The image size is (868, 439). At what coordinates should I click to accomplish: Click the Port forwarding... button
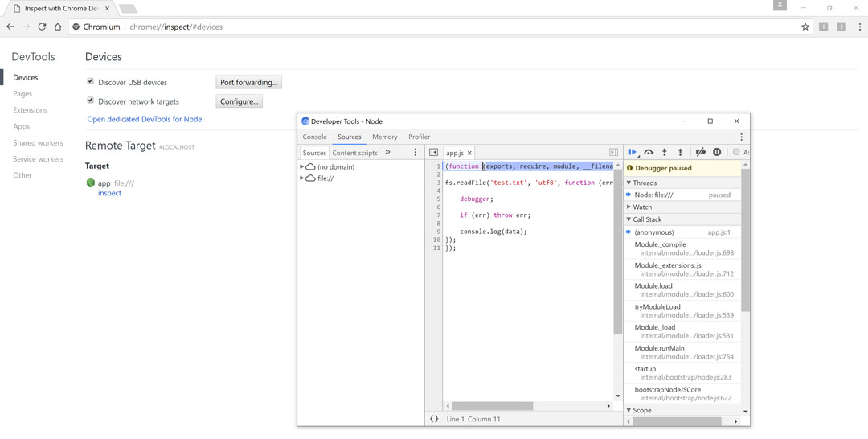(248, 83)
